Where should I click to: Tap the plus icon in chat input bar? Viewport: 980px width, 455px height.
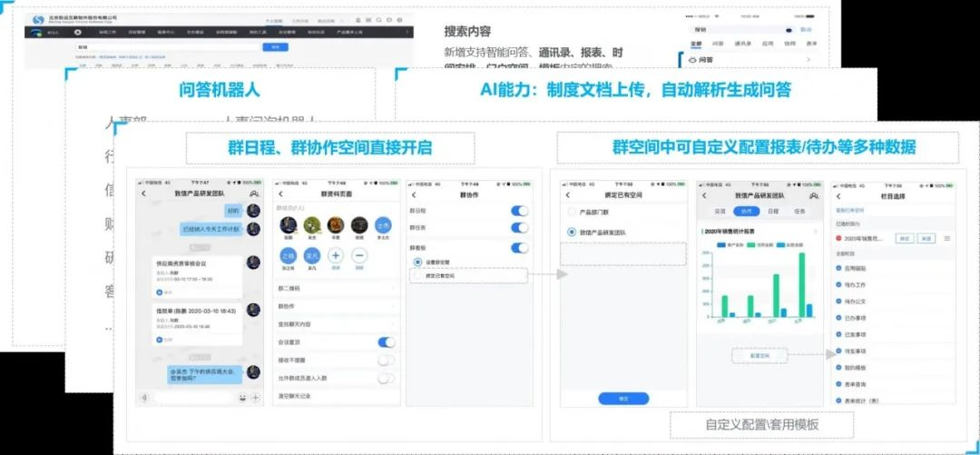tap(255, 398)
